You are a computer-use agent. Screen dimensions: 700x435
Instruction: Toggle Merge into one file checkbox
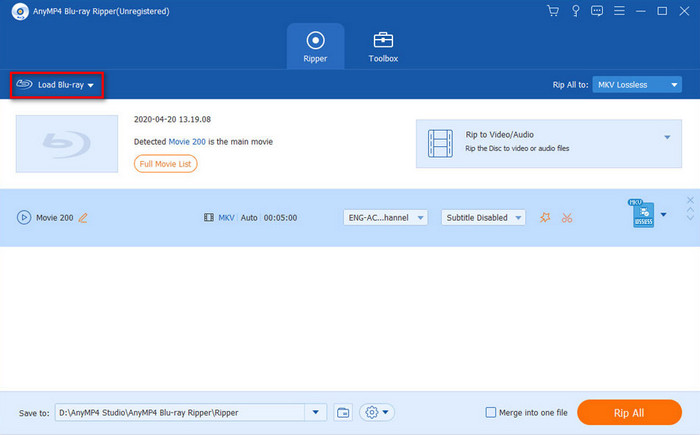click(490, 412)
